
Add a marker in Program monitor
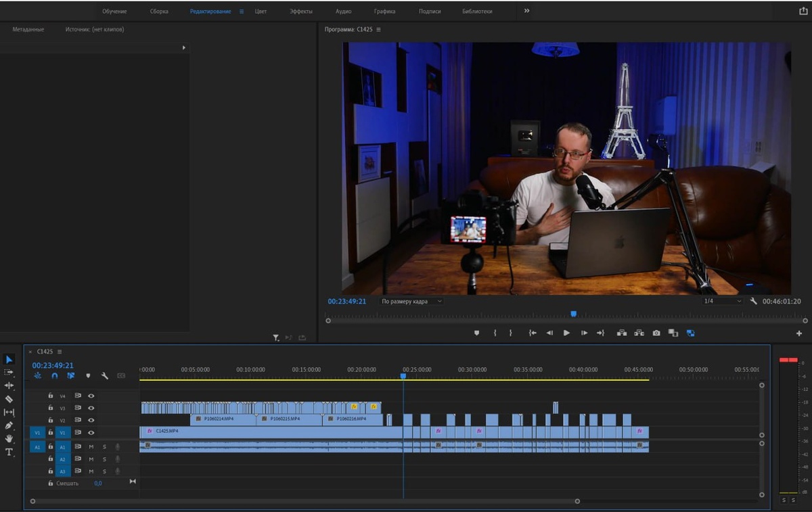(x=476, y=333)
